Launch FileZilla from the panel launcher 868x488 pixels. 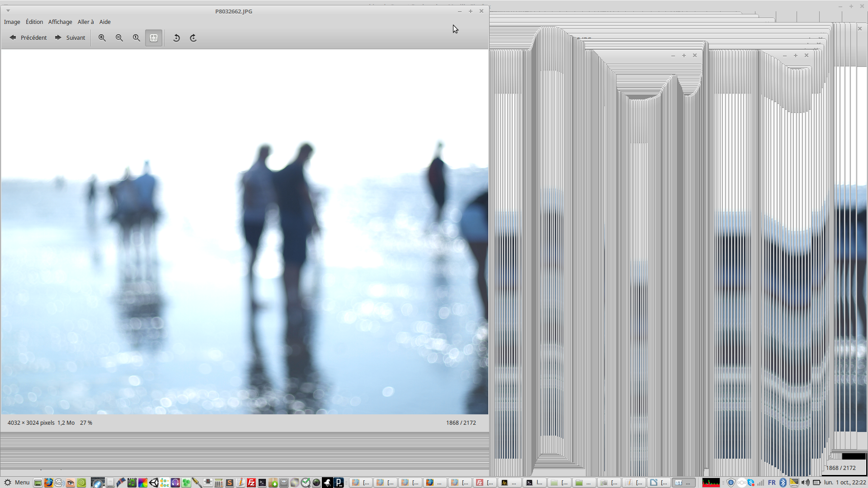(x=251, y=483)
